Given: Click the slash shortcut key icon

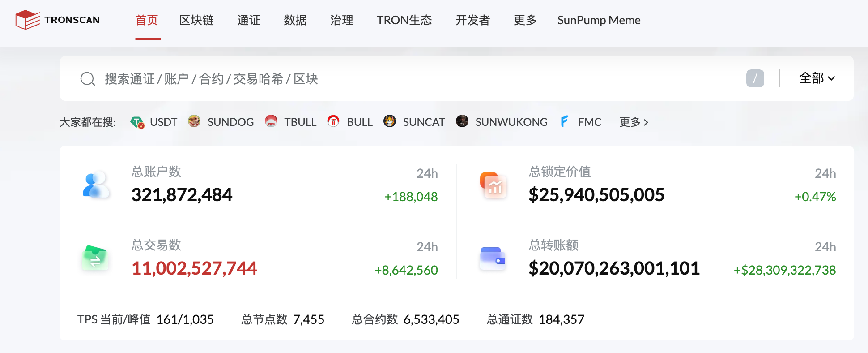Looking at the screenshot, I should click(755, 78).
